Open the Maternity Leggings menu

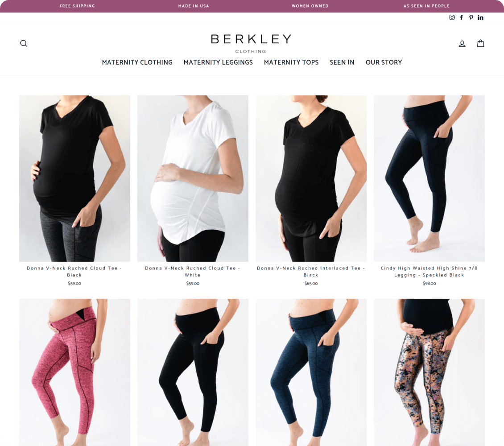(x=218, y=62)
